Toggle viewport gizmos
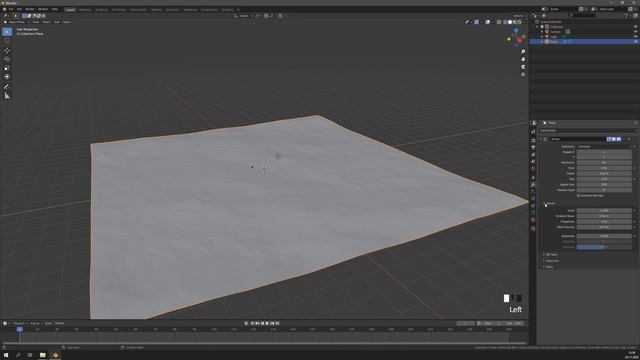 [x=476, y=22]
